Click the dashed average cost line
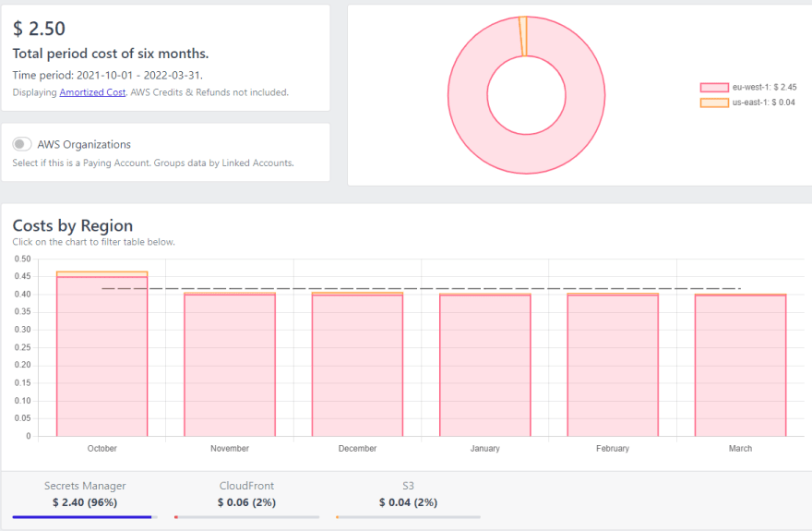The height and width of the screenshot is (531, 812). coord(421,288)
